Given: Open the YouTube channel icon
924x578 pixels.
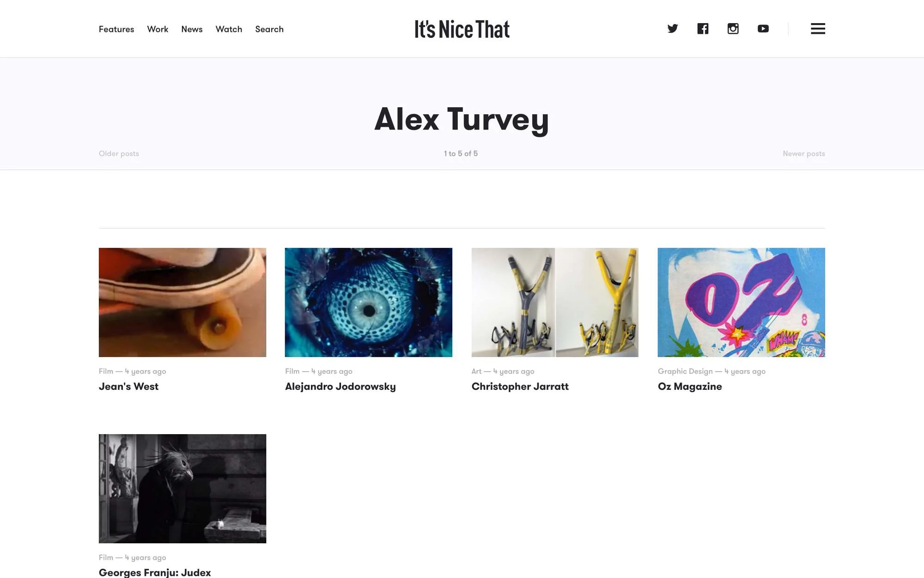Looking at the screenshot, I should click(x=763, y=29).
